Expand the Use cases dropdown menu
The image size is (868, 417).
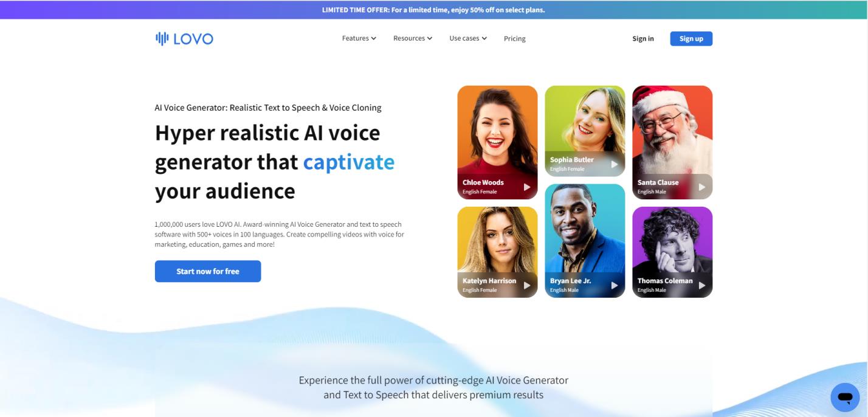point(468,38)
